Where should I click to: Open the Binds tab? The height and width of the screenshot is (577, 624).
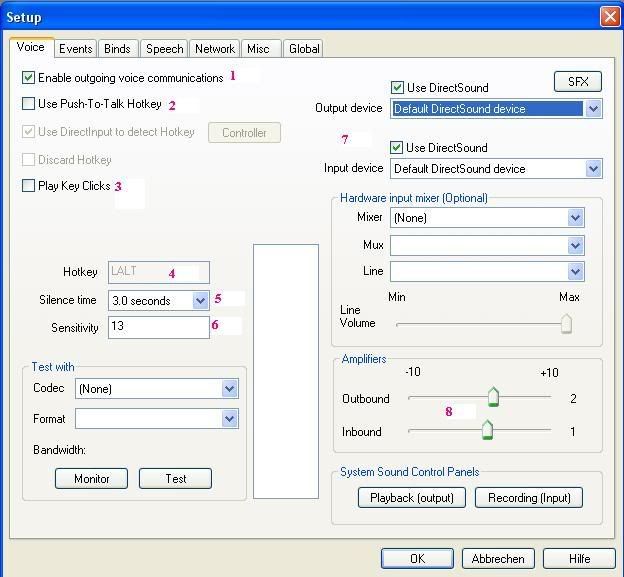coord(117,49)
